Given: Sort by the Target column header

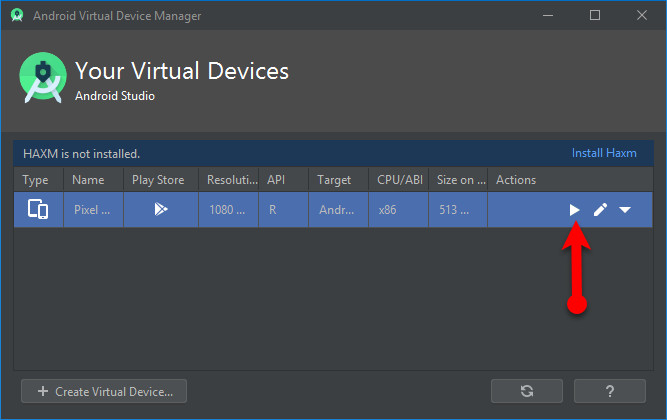Looking at the screenshot, I should click(x=334, y=180).
